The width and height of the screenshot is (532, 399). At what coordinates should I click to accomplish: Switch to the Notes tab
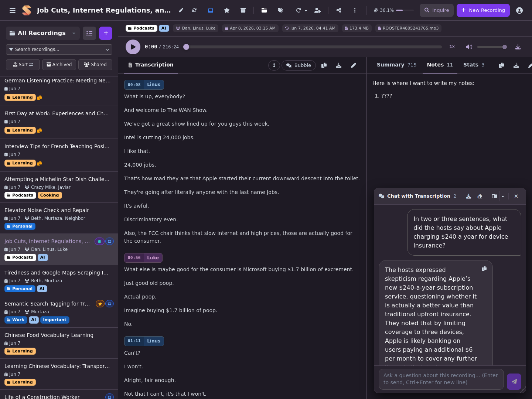click(x=440, y=65)
